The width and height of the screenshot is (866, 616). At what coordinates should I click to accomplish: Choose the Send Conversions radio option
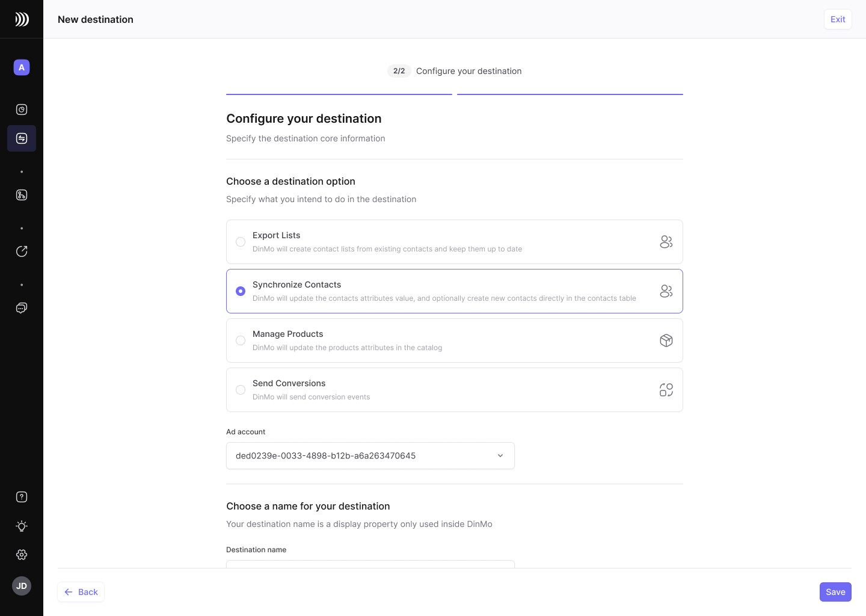pos(241,390)
